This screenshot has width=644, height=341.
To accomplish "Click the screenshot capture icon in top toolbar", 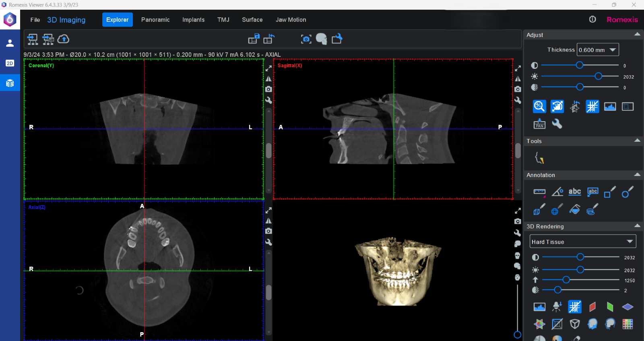I will [x=306, y=39].
